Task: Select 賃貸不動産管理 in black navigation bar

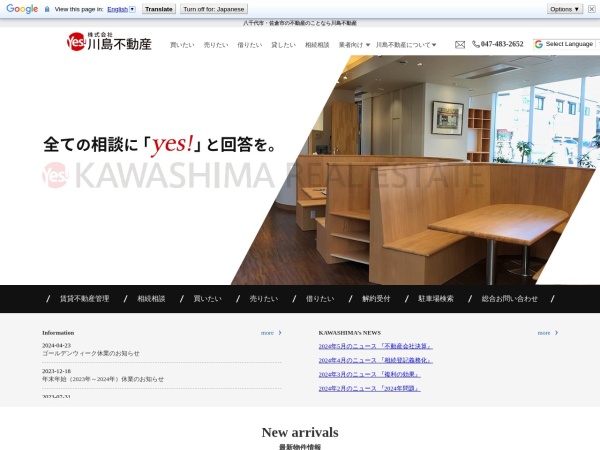Action: 85,299
